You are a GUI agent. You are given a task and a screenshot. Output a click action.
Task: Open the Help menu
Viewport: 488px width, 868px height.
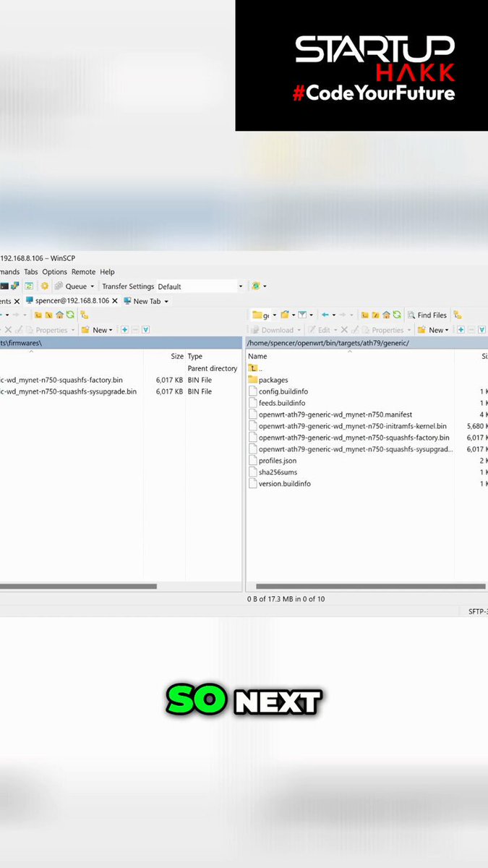coord(107,272)
